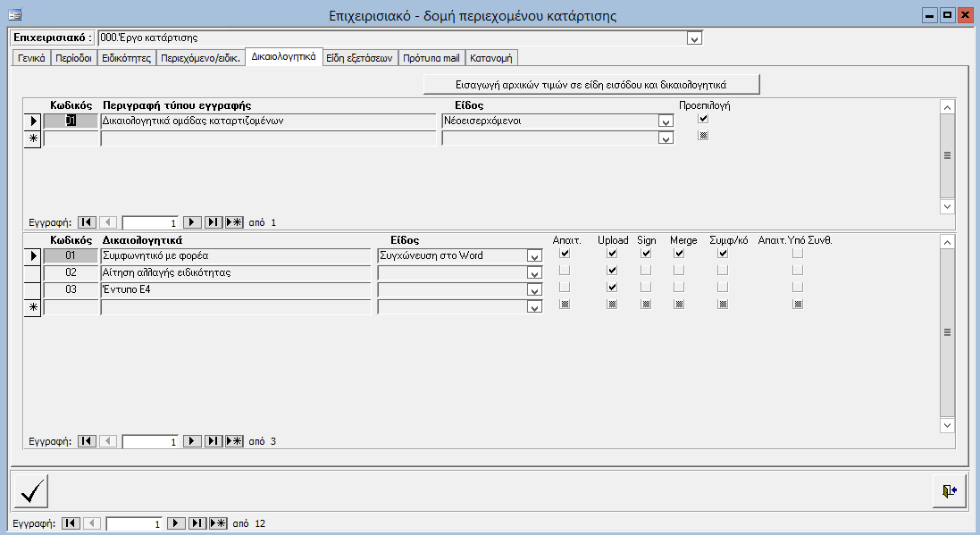Screen dimensions: 980x535
Task: Click the form icon in title bar
Action: point(15,15)
